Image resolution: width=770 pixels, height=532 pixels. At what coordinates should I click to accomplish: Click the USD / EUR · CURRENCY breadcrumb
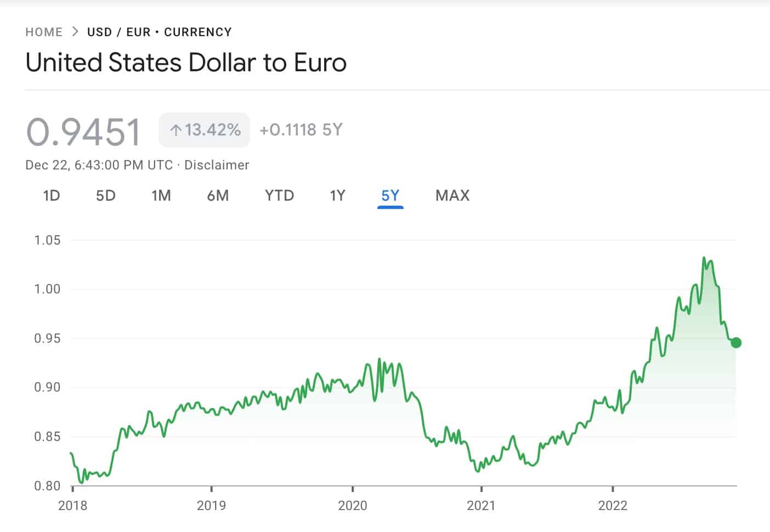pos(159,32)
